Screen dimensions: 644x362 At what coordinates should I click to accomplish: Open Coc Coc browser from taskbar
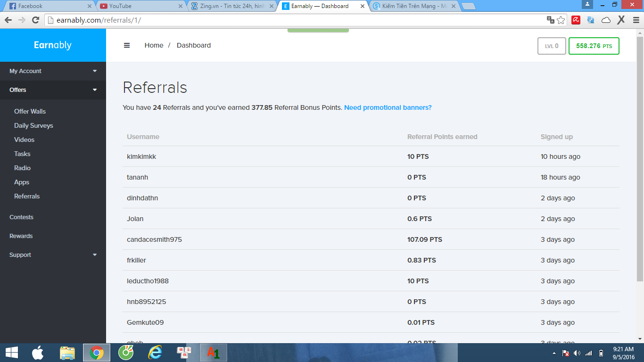coord(126,353)
